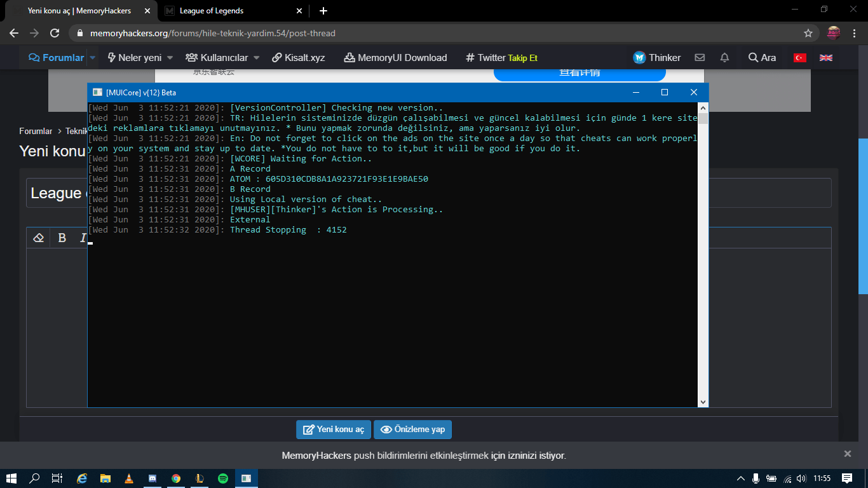Viewport: 868px width, 488px height.
Task: Open League of Legends taskbar icon
Action: point(200,478)
